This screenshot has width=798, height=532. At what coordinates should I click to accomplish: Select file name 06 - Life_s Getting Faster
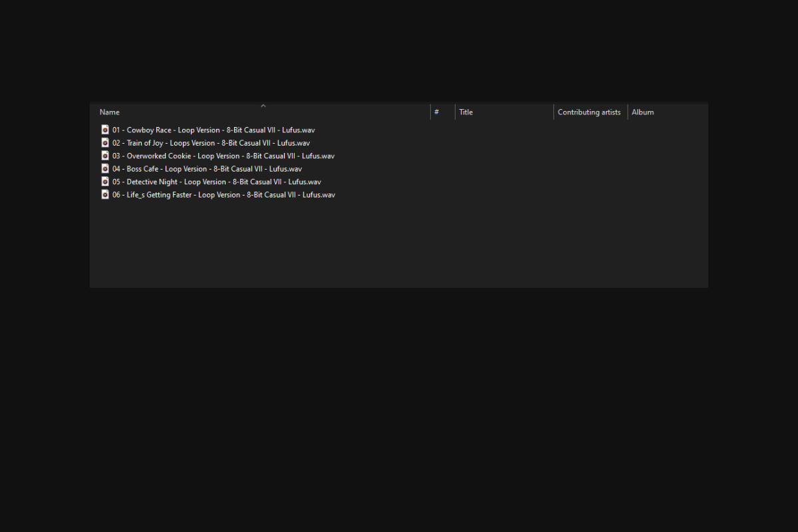pos(223,195)
